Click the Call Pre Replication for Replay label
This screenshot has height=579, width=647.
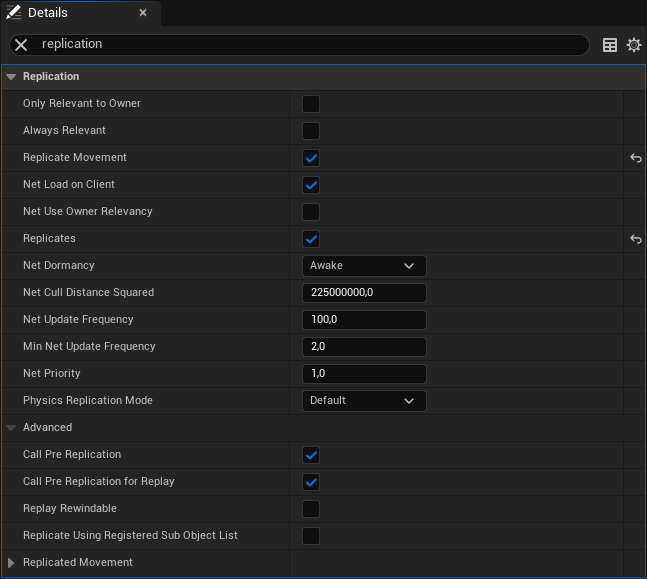(99, 481)
